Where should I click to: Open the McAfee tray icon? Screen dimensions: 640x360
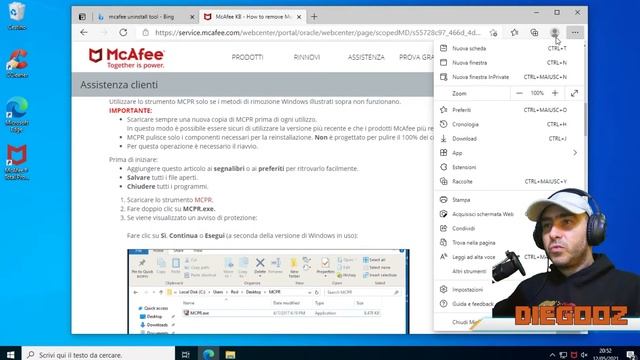click(x=573, y=355)
